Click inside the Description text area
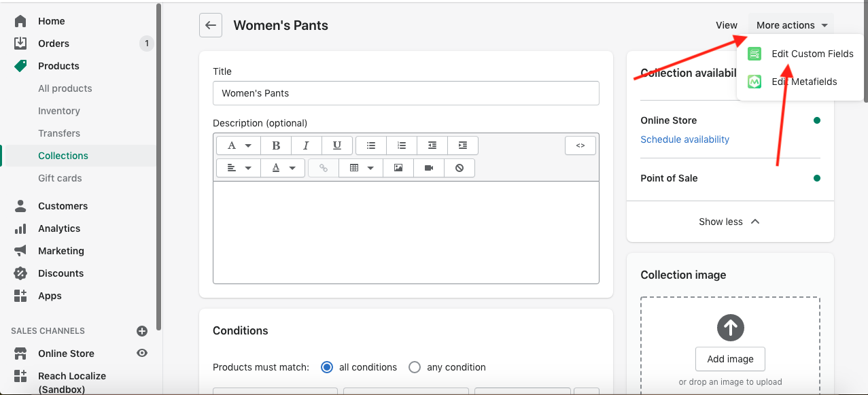 coord(406,232)
